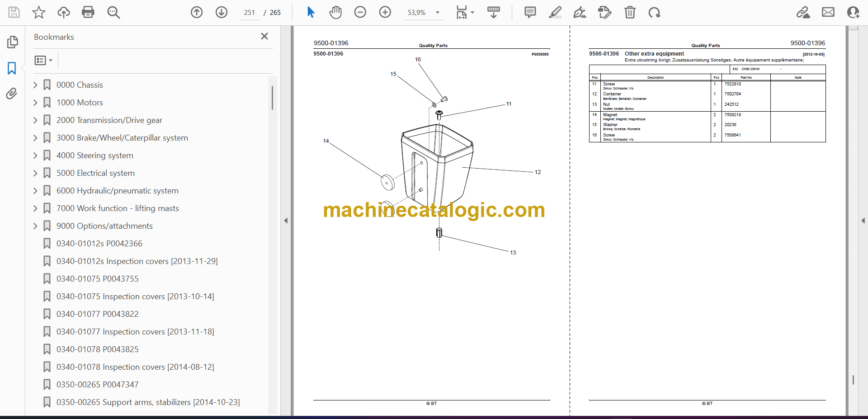Star this file as favorite
Image resolution: width=868 pixels, height=419 pixels.
point(39,12)
